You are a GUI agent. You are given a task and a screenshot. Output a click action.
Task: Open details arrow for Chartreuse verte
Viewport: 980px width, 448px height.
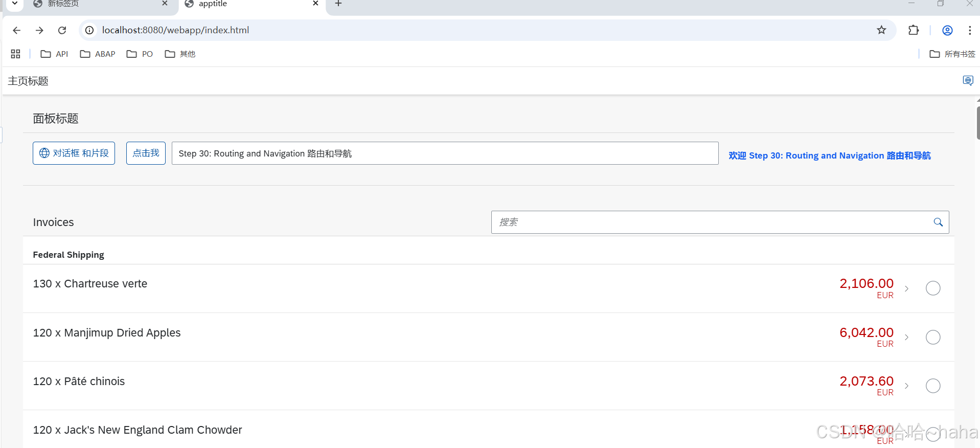pyautogui.click(x=906, y=288)
